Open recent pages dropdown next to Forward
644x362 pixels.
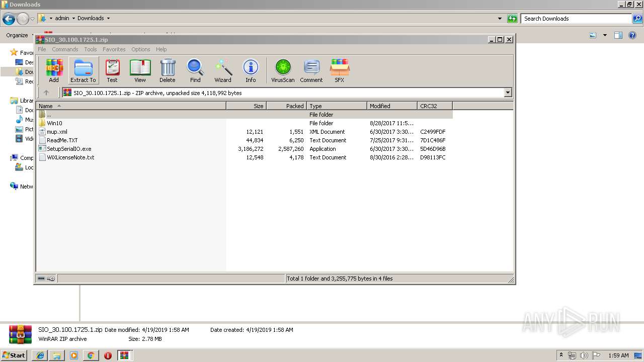click(x=32, y=19)
